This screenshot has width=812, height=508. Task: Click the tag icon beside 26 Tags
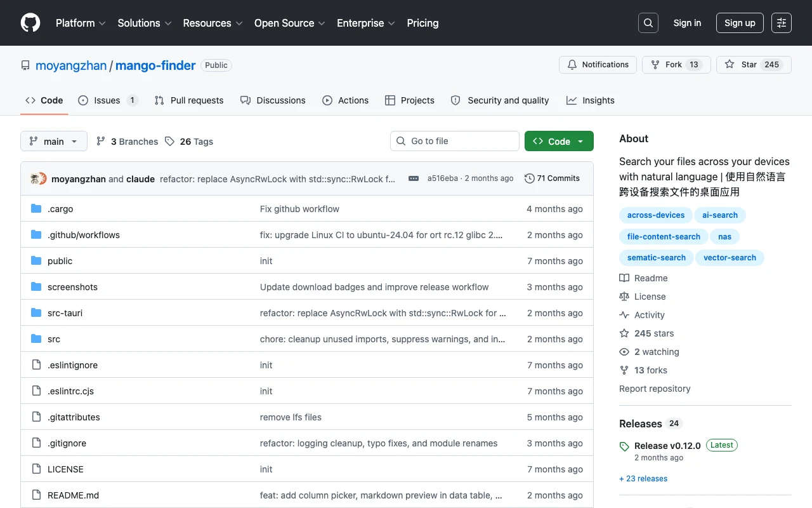click(x=169, y=142)
